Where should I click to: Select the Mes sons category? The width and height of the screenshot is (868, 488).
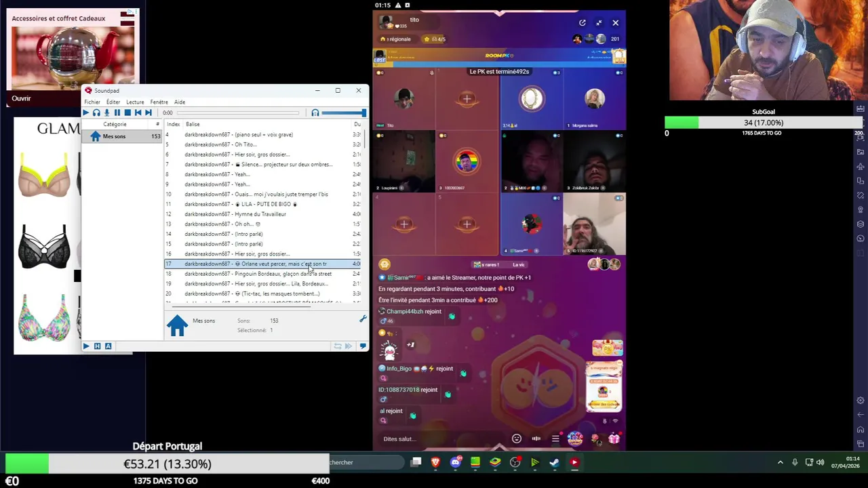pyautogui.click(x=123, y=136)
